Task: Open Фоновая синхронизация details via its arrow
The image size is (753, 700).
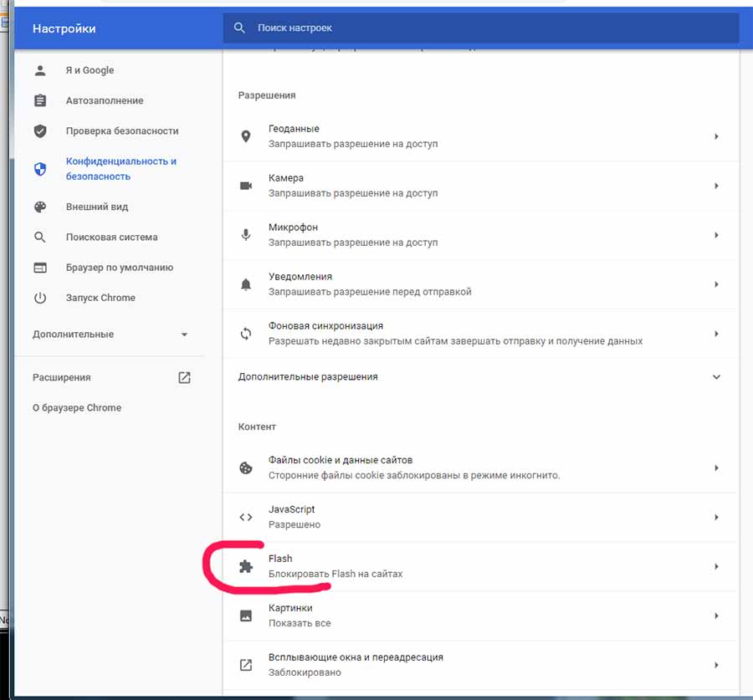Action: (x=716, y=334)
